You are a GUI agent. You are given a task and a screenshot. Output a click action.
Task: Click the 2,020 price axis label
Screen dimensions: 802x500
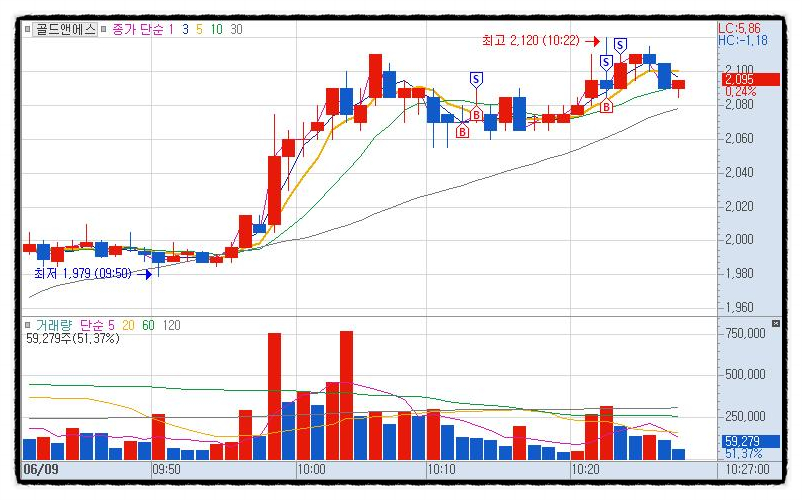(x=739, y=206)
